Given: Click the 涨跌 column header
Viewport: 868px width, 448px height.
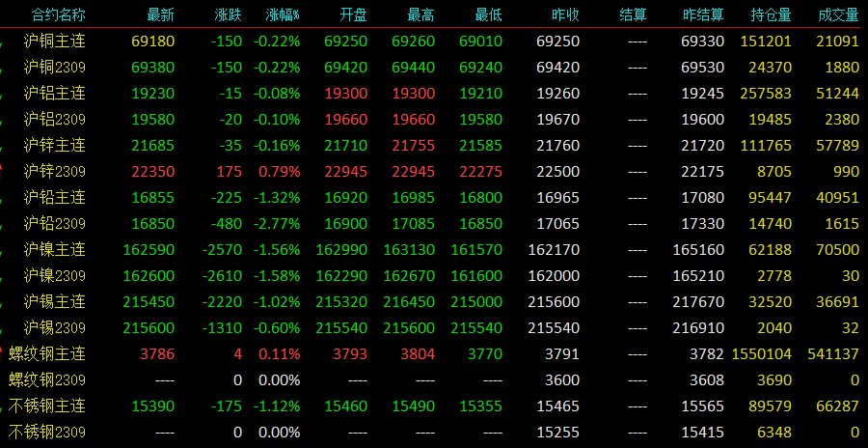Looking at the screenshot, I should click(x=228, y=15).
